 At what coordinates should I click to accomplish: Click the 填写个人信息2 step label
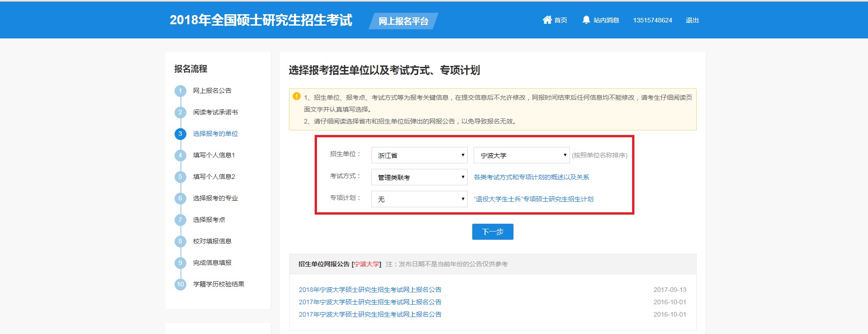click(x=214, y=177)
